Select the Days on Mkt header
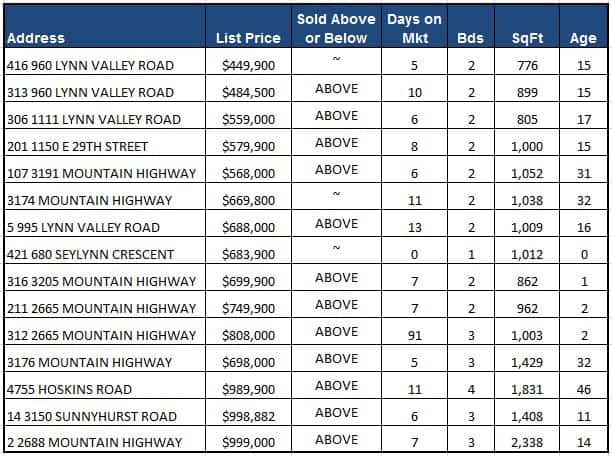612x456 pixels. [416, 28]
